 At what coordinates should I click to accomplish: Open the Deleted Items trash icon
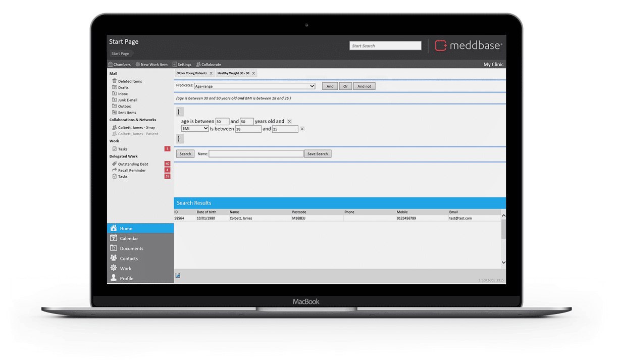[115, 81]
